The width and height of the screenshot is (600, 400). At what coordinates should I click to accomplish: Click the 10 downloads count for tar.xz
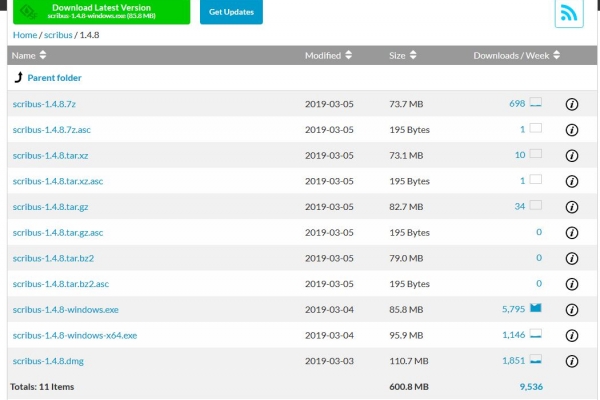coord(520,155)
